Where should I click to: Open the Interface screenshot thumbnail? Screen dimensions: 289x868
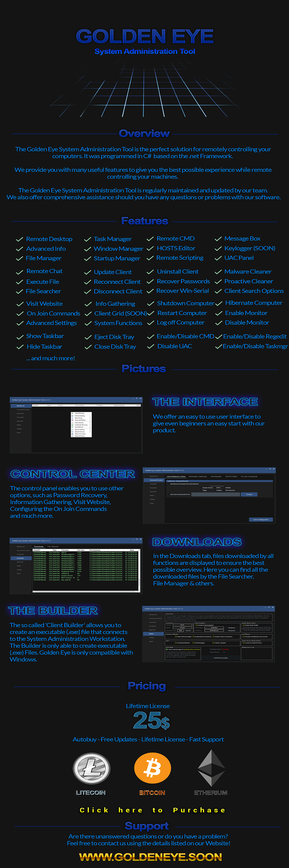(76, 425)
